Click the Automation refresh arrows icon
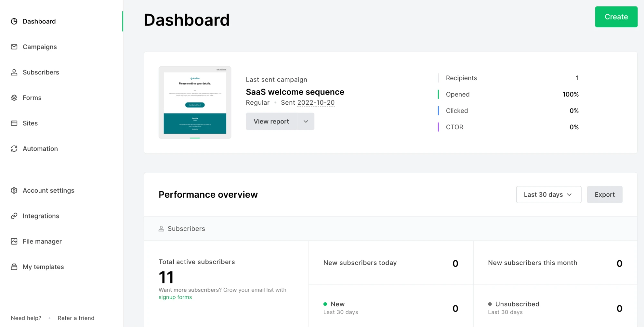Viewport: 644px width, 327px height. point(14,149)
